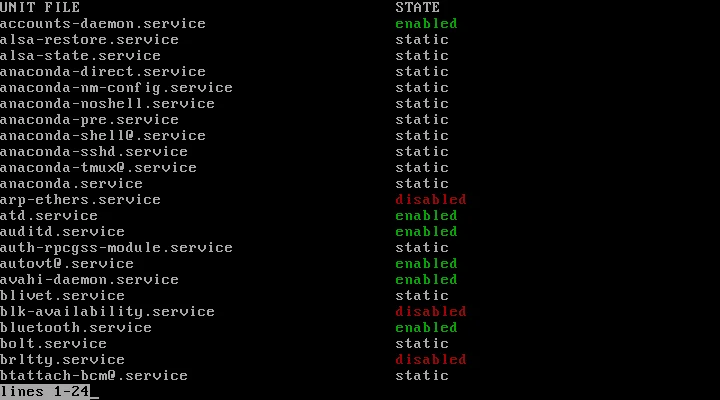Click the anaconda-nm-config.service line

click(116, 88)
